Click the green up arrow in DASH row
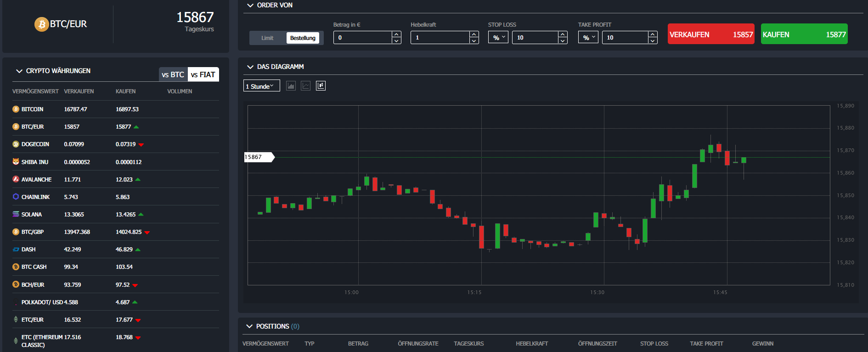The image size is (868, 352). (138, 250)
